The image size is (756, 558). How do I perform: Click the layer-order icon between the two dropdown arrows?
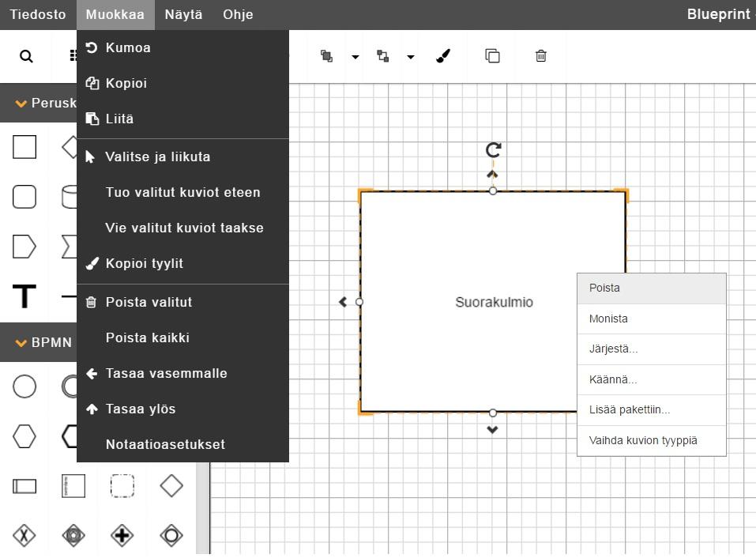tap(383, 56)
